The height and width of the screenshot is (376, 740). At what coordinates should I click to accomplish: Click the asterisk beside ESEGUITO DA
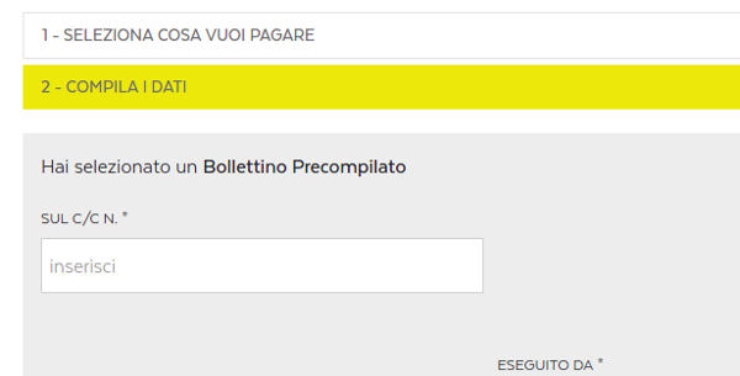[600, 361]
